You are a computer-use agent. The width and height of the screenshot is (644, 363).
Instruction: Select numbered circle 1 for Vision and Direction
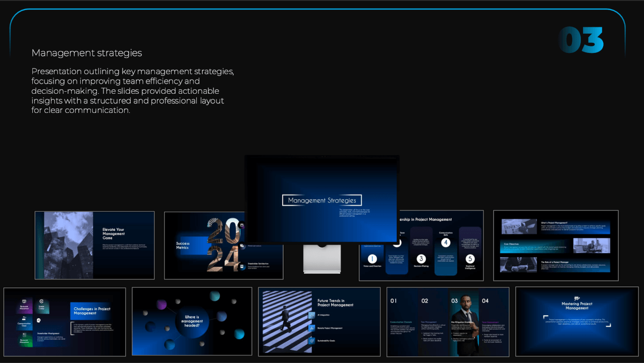point(372,259)
